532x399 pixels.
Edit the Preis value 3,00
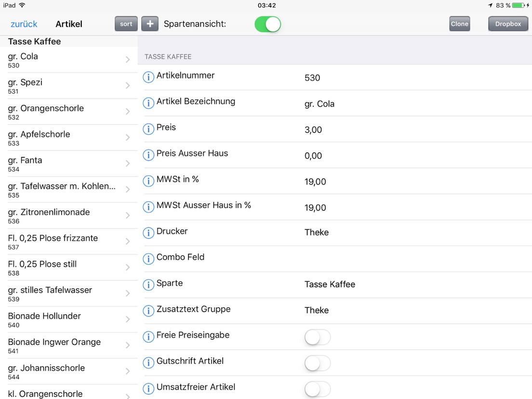click(x=313, y=130)
